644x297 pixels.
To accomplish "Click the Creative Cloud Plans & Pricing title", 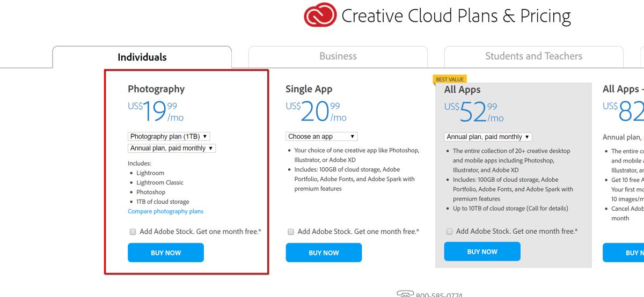I will point(456,16).
